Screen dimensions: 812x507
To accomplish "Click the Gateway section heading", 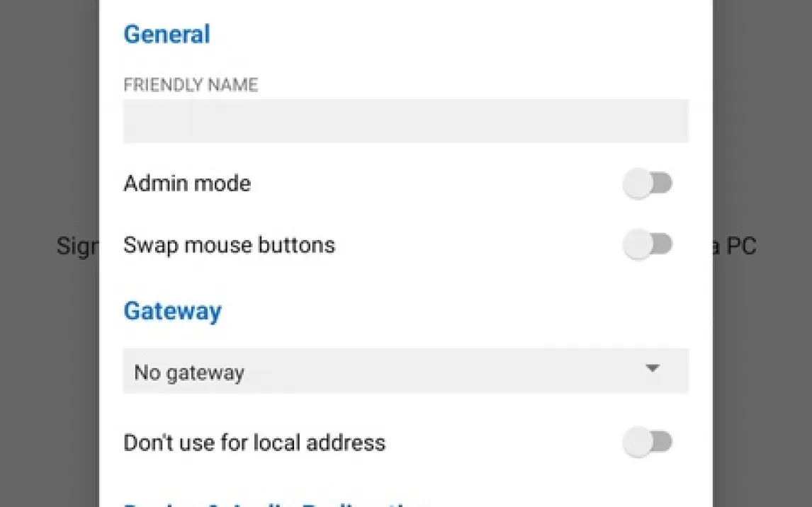I will tap(172, 311).
